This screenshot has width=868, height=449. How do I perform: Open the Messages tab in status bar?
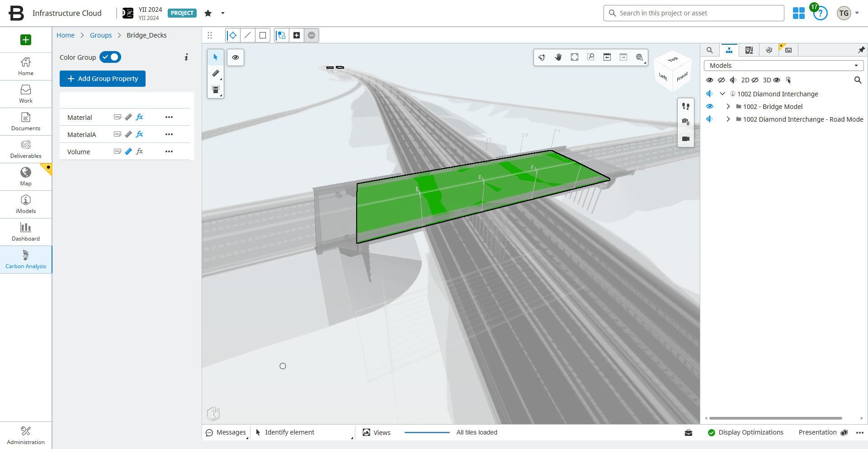[226, 433]
